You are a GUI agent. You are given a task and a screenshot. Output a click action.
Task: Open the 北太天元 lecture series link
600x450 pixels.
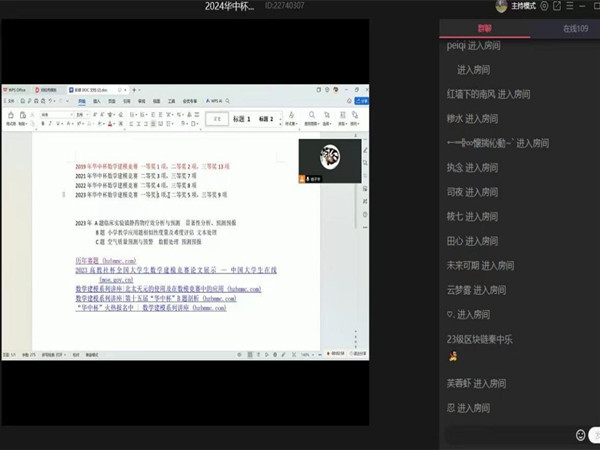(x=168, y=289)
